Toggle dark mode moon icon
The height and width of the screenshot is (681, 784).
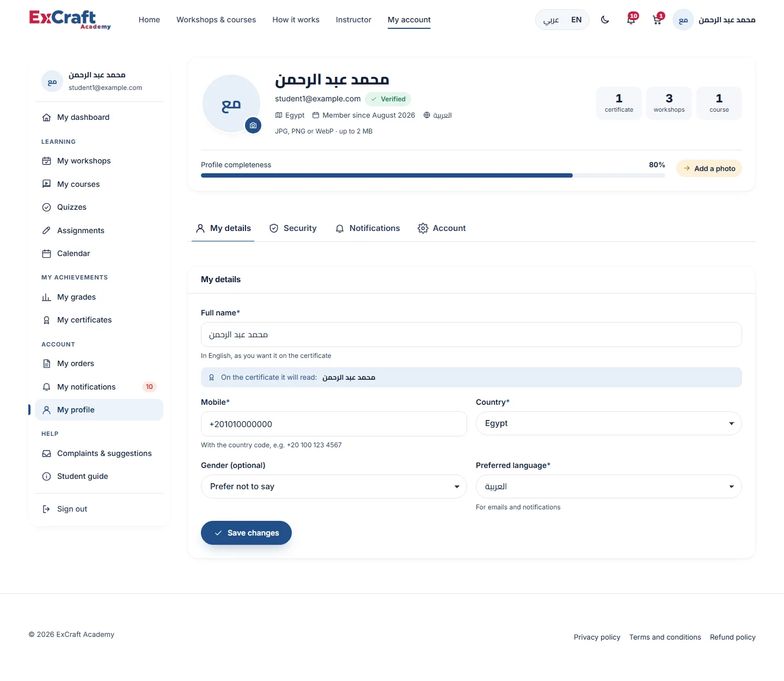[x=605, y=20]
